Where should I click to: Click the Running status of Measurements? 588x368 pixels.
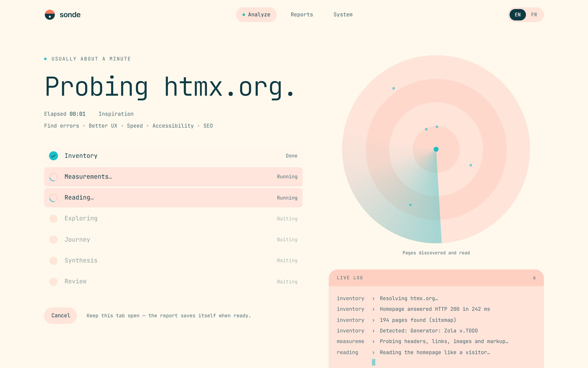287,177
